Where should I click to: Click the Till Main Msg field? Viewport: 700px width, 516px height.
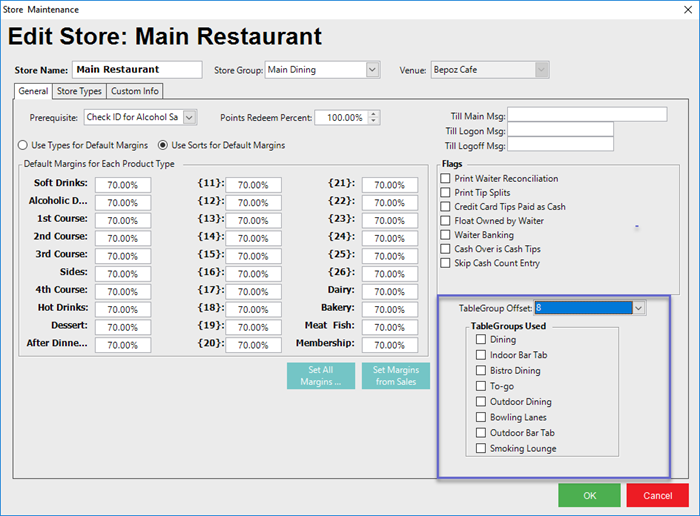click(587, 115)
